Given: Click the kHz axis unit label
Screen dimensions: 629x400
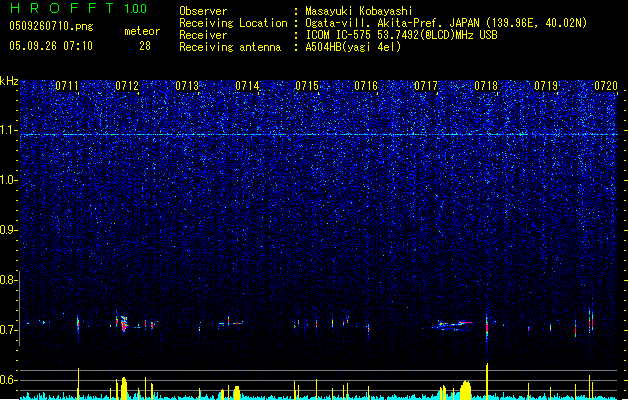Looking at the screenshot, I should tap(9, 81).
